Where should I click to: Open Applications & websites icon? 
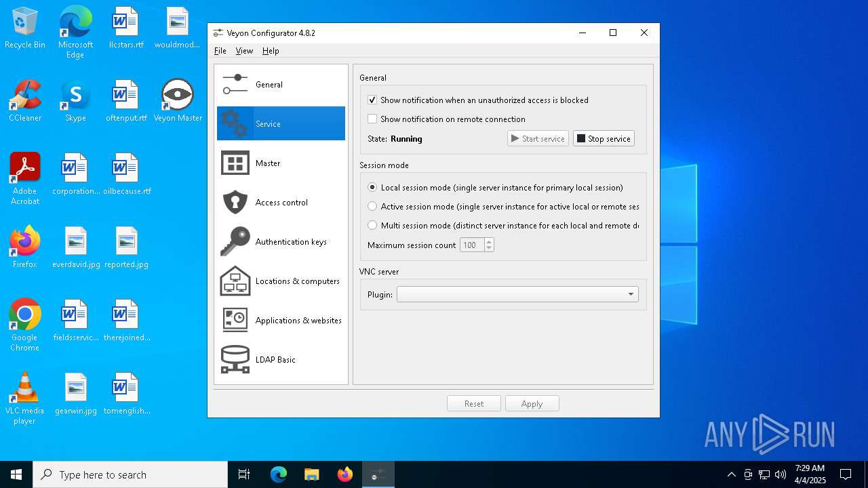tap(235, 321)
